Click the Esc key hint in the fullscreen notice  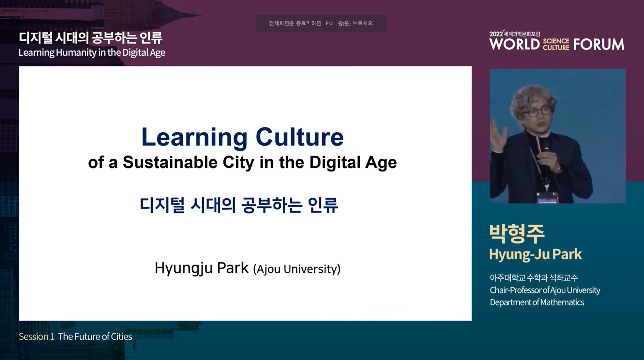(329, 24)
